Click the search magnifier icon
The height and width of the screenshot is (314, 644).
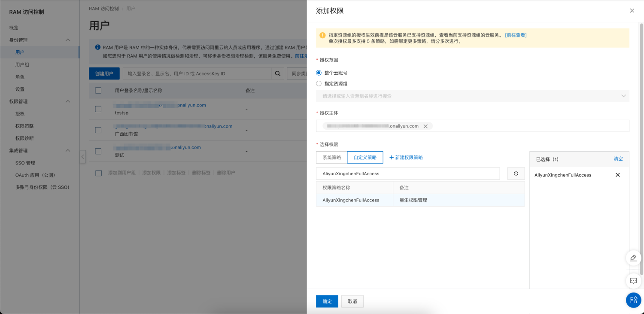278,73
